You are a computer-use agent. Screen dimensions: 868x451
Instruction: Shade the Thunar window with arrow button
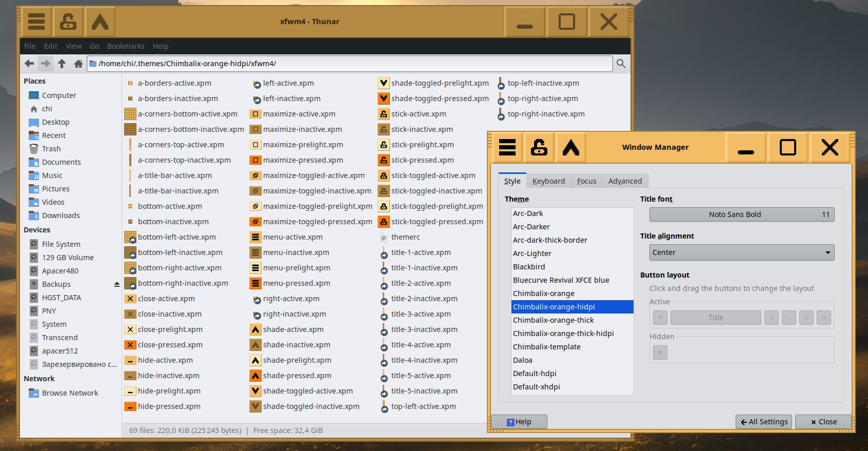tap(100, 22)
